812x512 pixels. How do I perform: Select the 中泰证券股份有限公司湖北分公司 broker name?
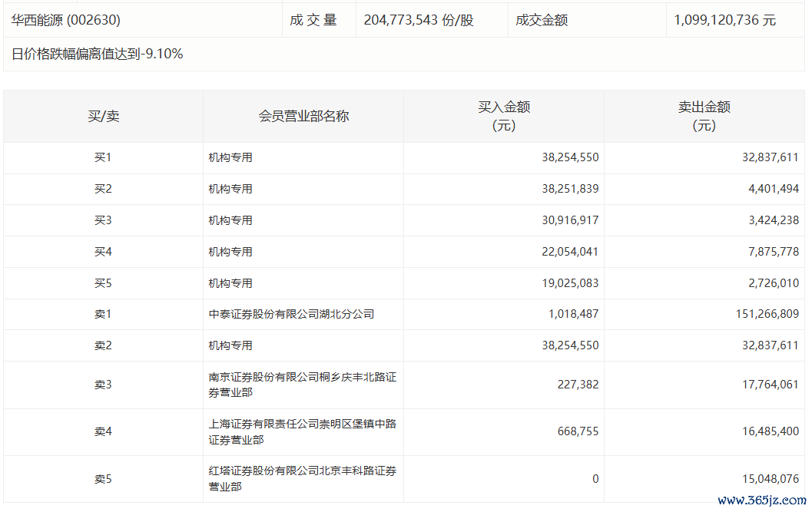pos(291,314)
